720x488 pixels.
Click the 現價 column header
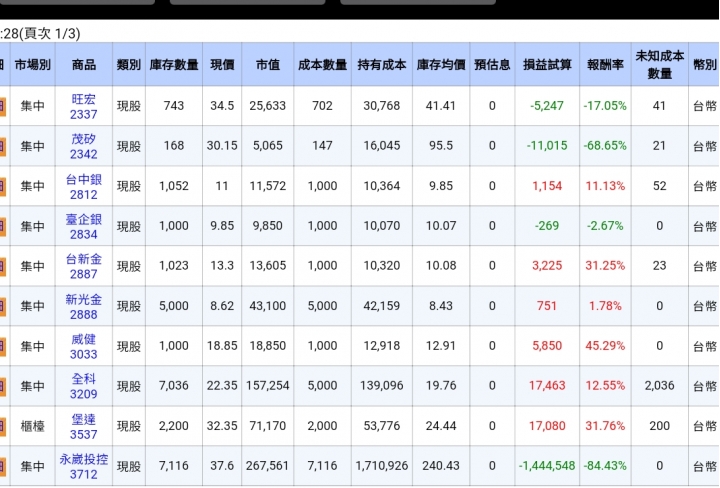[222, 65]
